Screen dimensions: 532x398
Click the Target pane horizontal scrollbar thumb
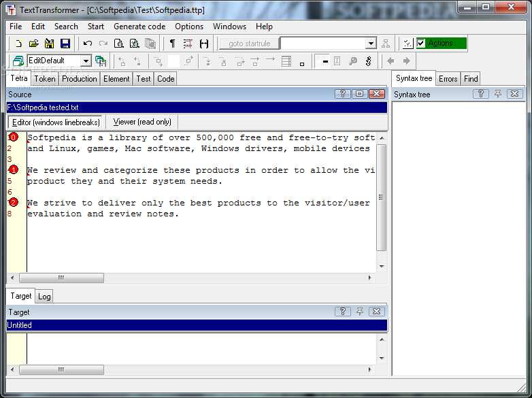point(61,369)
